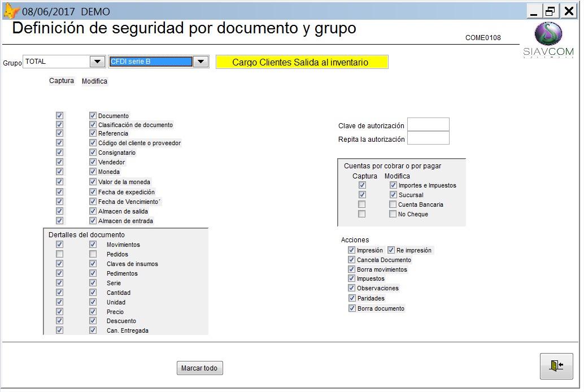Toggle Modifica Sucursal checkbox
The height and width of the screenshot is (392, 584).
(393, 194)
